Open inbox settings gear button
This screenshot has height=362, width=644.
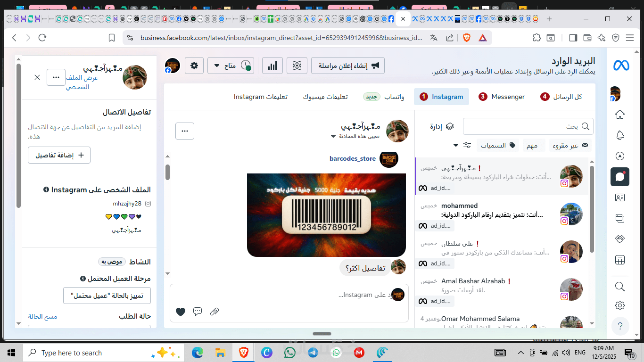tap(194, 66)
